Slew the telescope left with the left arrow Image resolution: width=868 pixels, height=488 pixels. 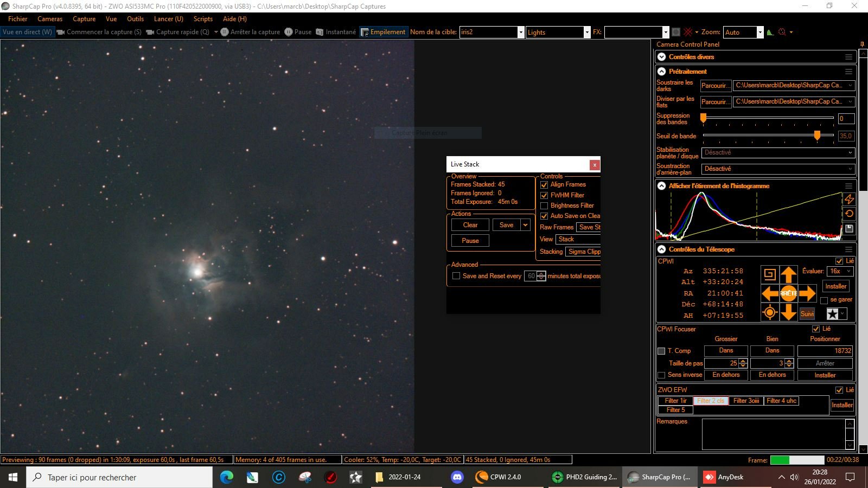770,293
